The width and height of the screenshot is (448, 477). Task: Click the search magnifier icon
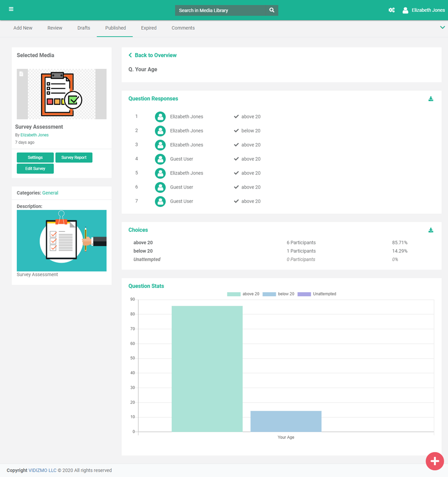[x=272, y=10]
